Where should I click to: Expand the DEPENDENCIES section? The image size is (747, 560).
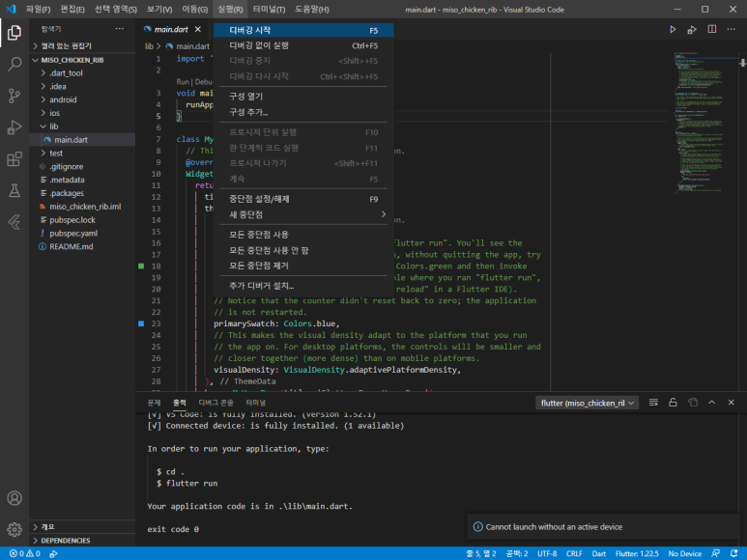(x=82, y=541)
